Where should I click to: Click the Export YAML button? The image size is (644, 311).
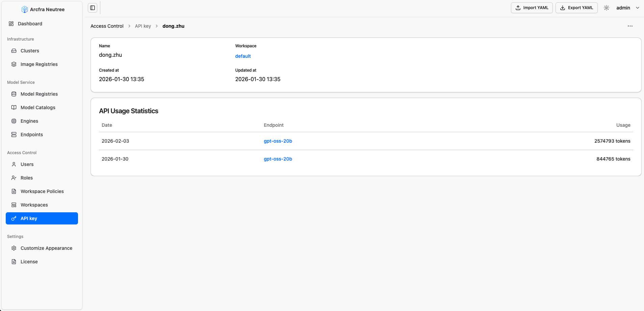click(x=576, y=8)
